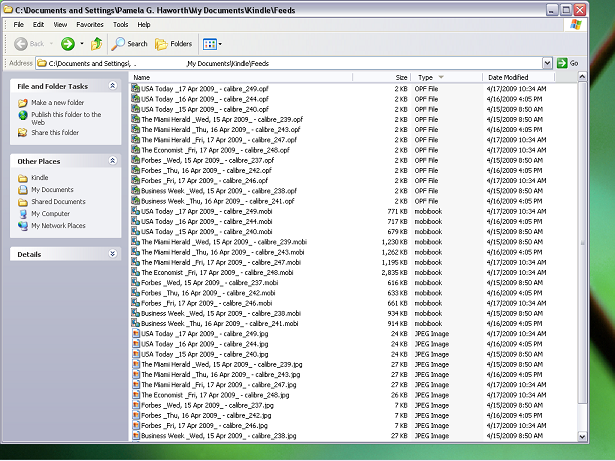Open the Edit menu
Viewport: 615px width, 461px height.
click(38, 25)
